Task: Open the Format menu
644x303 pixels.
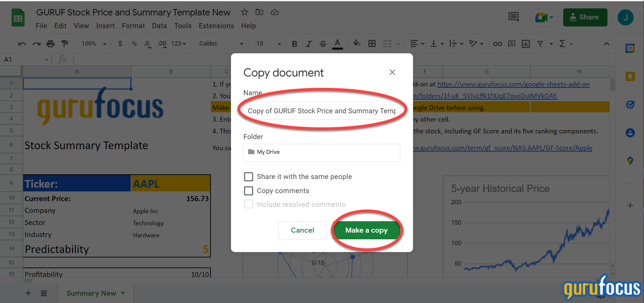Action: (x=133, y=26)
